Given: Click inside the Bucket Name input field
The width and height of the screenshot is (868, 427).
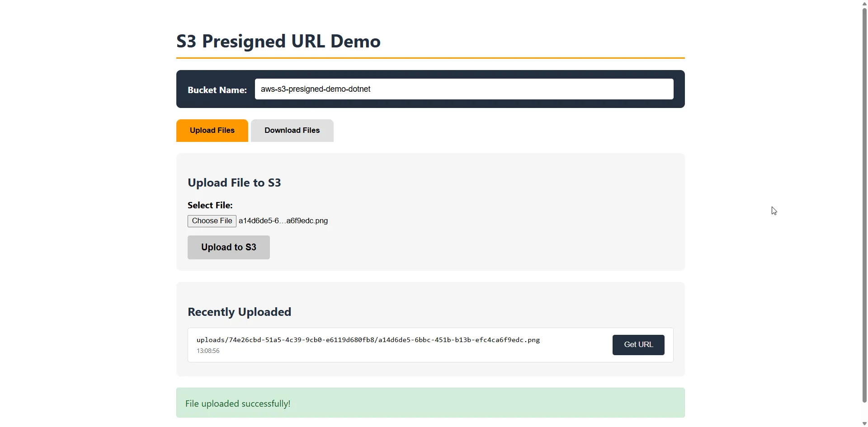Looking at the screenshot, I should (464, 89).
